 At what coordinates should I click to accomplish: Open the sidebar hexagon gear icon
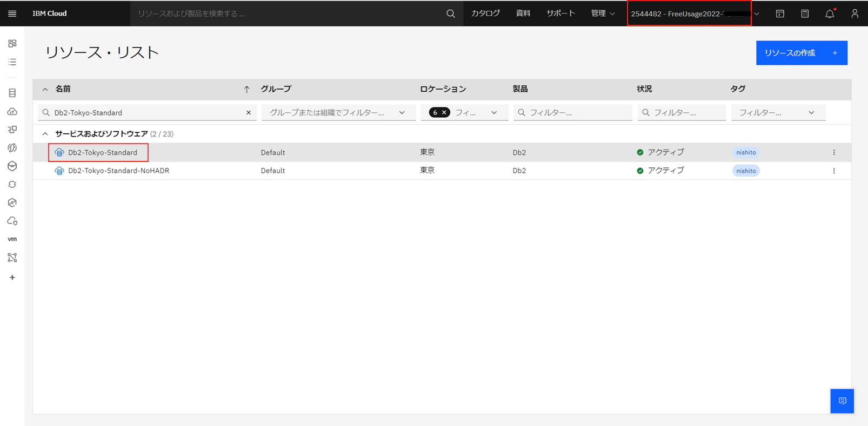(x=12, y=203)
